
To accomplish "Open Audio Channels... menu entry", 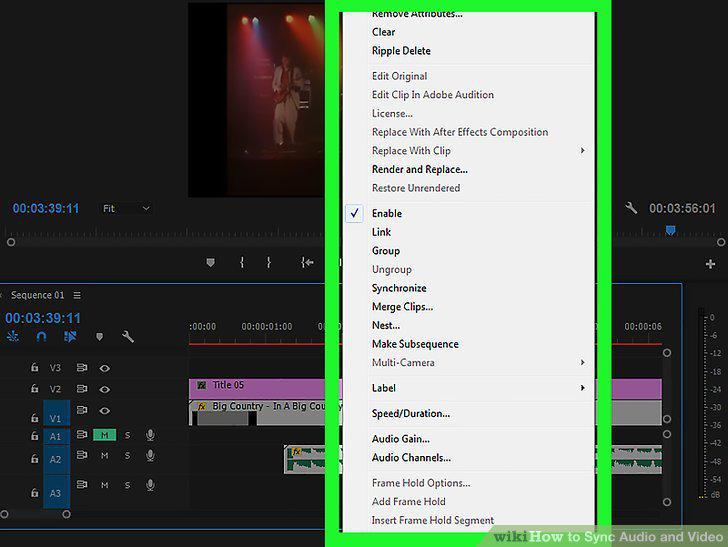I will (411, 457).
